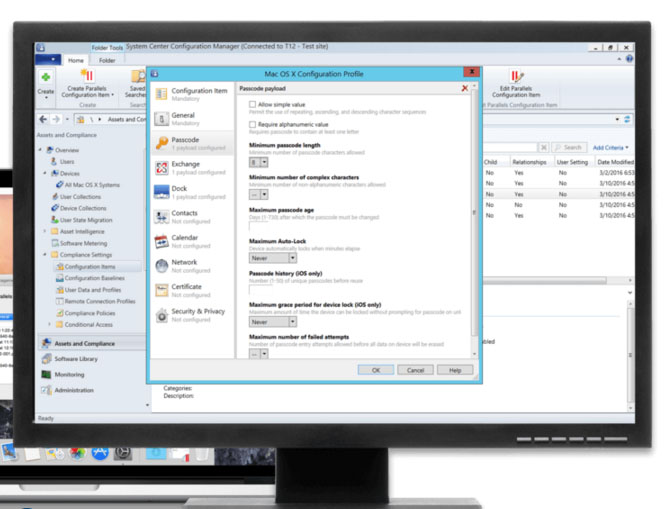Open Create Parallels Configuration Item
The height and width of the screenshot is (509, 672).
point(87,84)
